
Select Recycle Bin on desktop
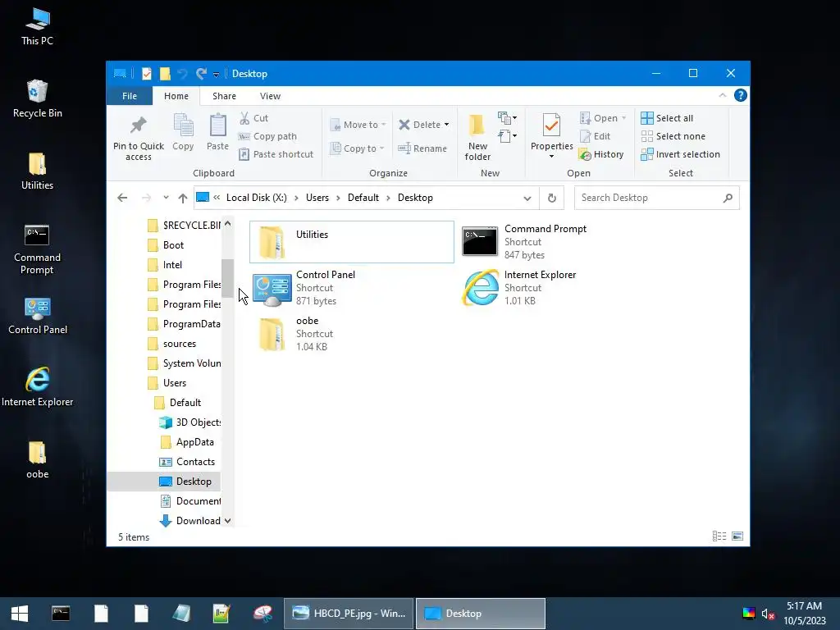click(x=37, y=99)
